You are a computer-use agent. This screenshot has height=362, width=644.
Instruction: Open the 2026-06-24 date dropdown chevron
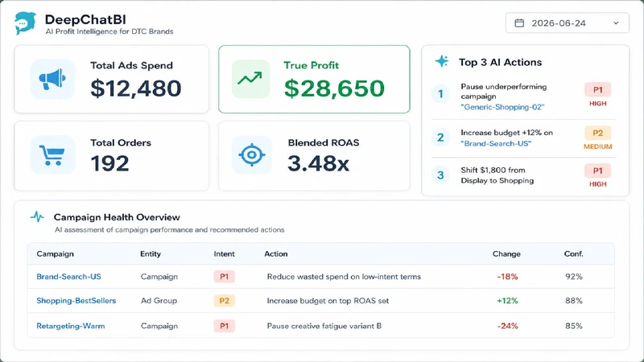(616, 23)
